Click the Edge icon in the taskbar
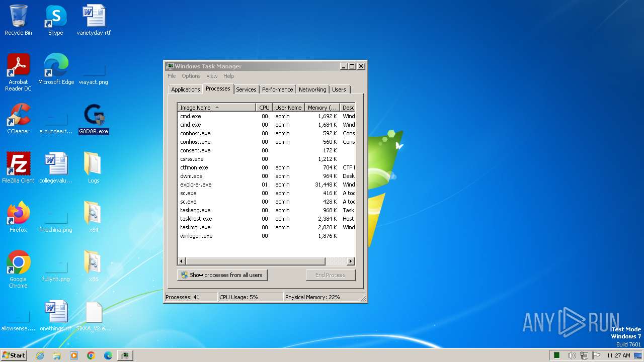 pyautogui.click(x=108, y=355)
